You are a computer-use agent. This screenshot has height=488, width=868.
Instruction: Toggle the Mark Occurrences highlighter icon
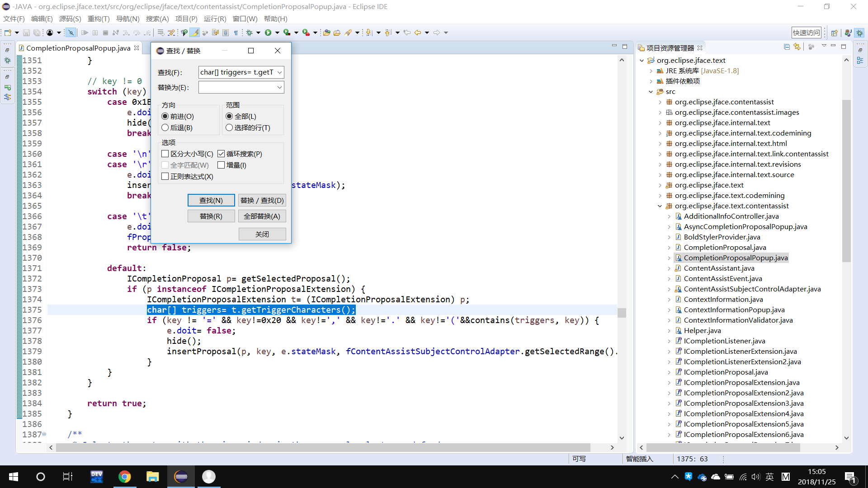(x=194, y=33)
